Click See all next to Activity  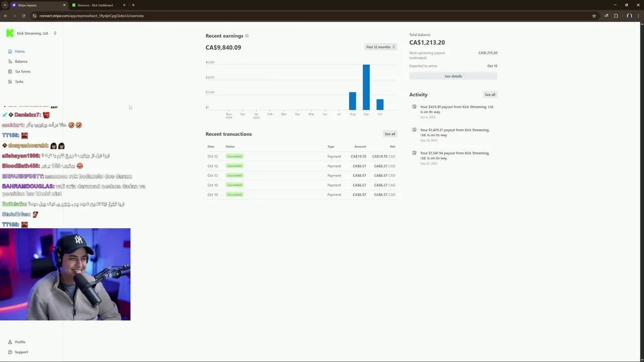pos(490,95)
